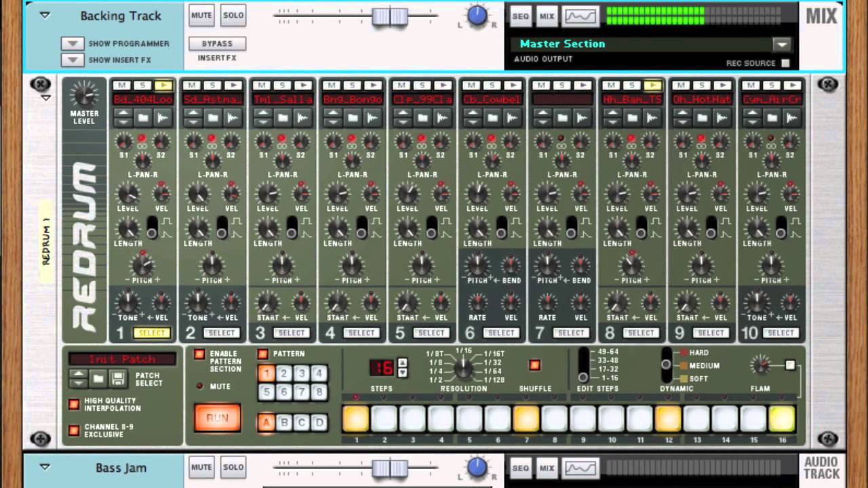This screenshot has height=488, width=868.
Task: Open Master Section audio output dropdown
Action: [x=782, y=45]
